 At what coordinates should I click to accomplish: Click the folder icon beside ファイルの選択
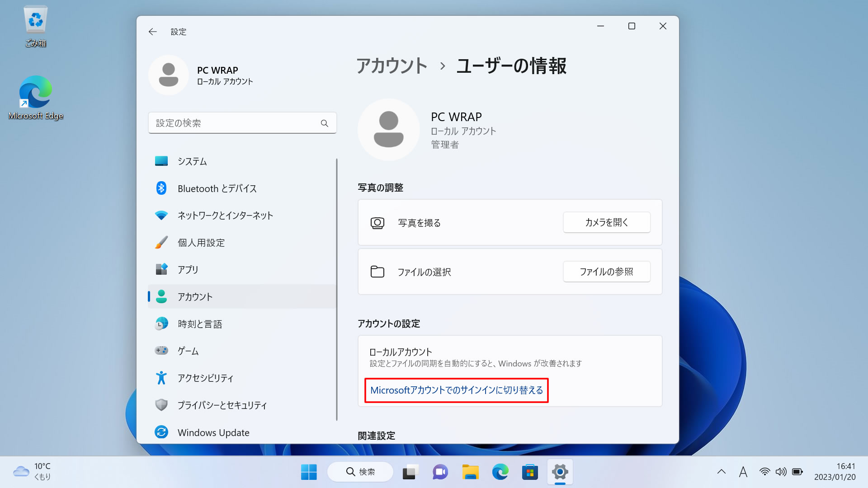click(x=377, y=272)
